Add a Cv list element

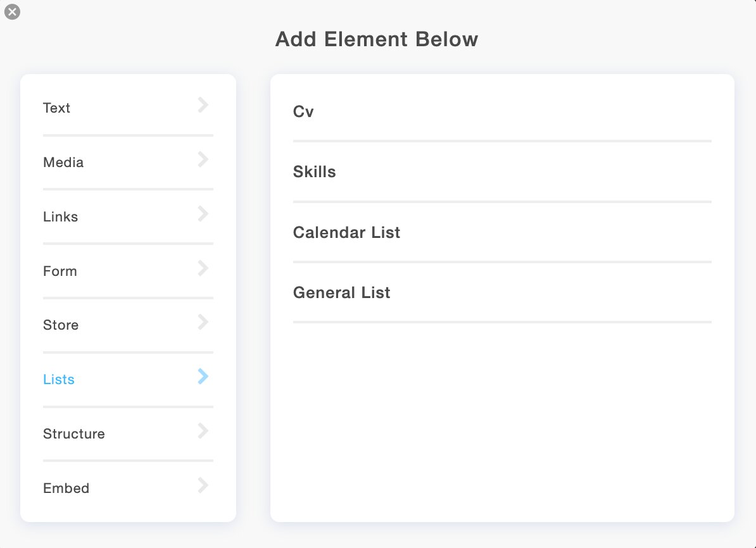click(x=502, y=112)
